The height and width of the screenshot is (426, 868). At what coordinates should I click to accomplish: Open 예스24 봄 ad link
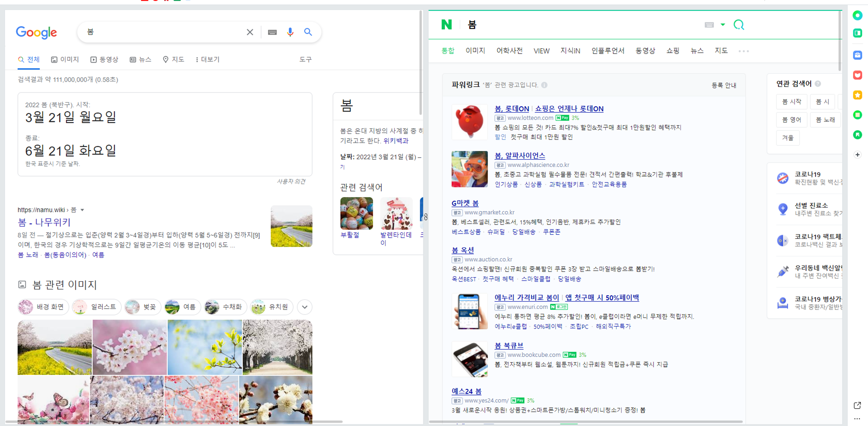(x=466, y=391)
